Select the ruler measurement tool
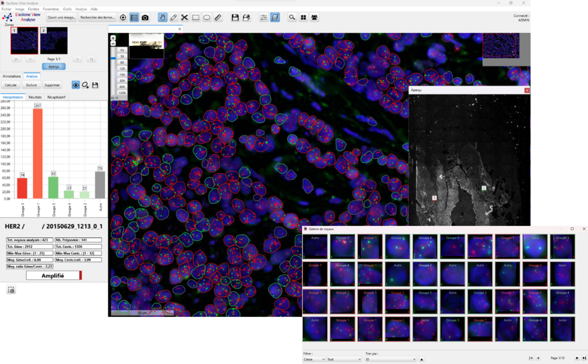 218,18
